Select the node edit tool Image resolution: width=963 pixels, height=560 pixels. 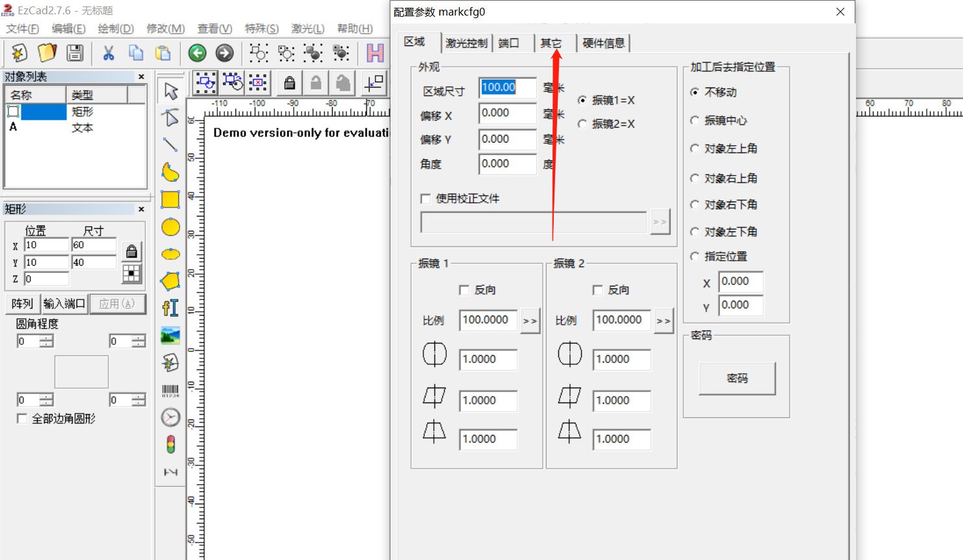pos(171,118)
